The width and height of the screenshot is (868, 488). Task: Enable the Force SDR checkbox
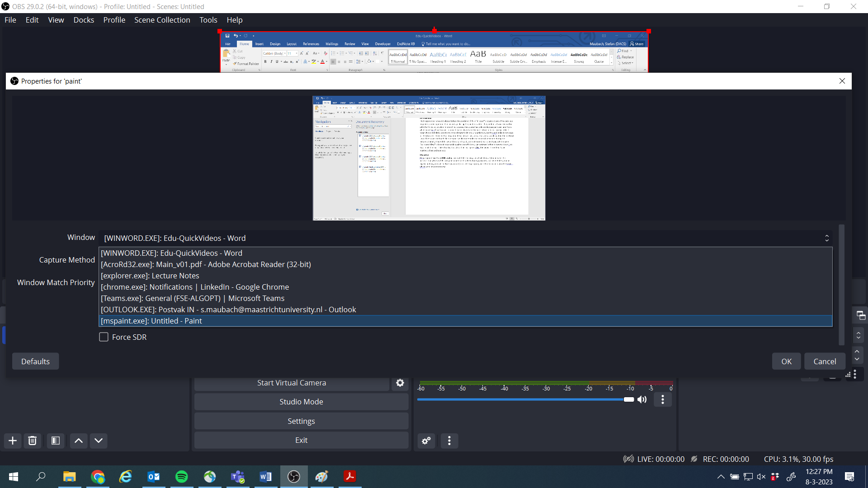pyautogui.click(x=104, y=337)
